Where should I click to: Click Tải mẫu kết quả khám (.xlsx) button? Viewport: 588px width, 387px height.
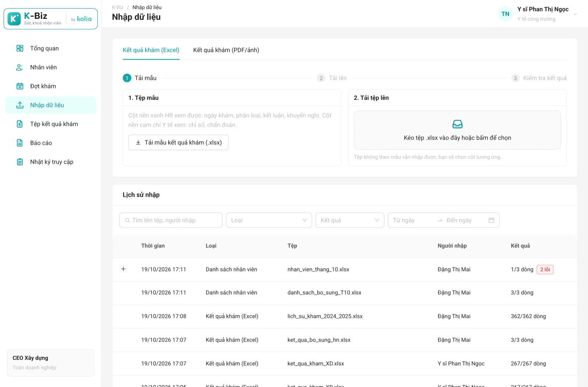[178, 142]
